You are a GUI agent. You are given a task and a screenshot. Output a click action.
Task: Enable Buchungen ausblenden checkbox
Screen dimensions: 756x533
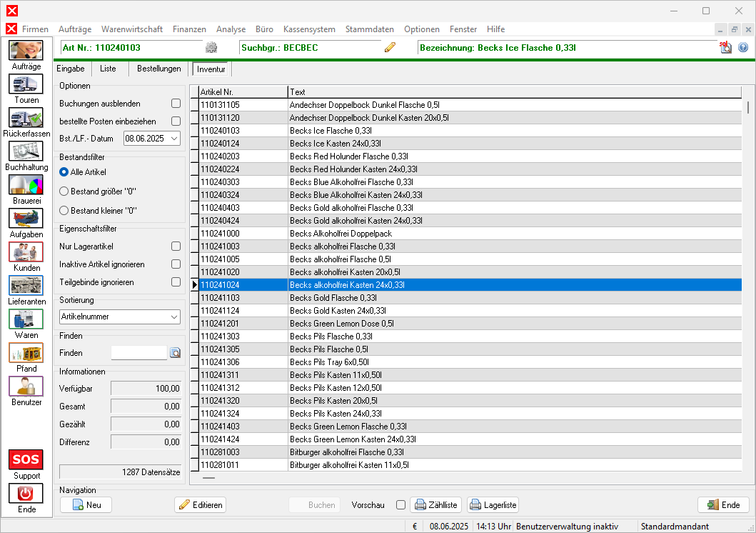(x=176, y=104)
